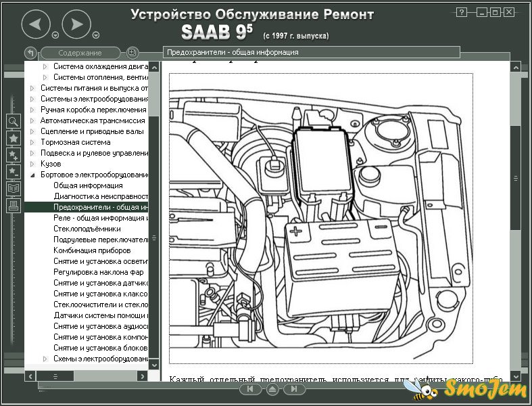Expand Система охлаждения двигателя
Image resolution: width=532 pixels, height=406 pixels.
45,66
